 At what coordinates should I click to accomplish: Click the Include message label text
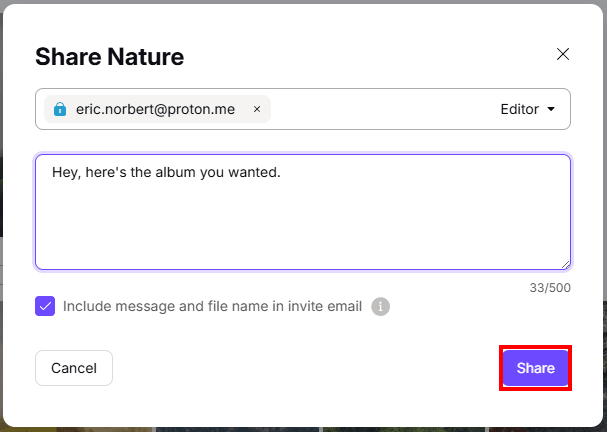(212, 306)
